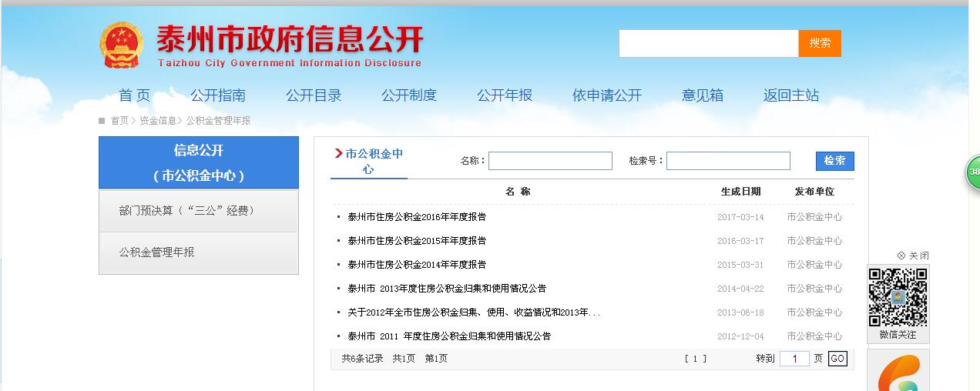Go to 公开年报 in navigation bar
Screen dimensions: 980x391
pyautogui.click(x=505, y=95)
